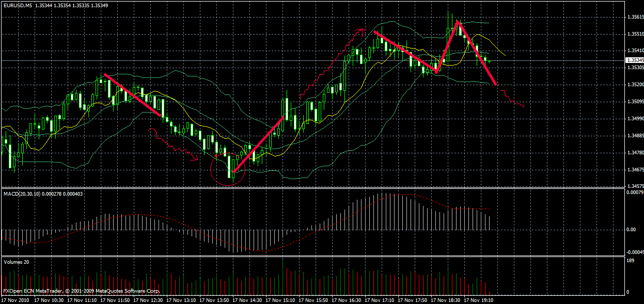Click the 17 Nov 17:50 time label

pos(413,299)
